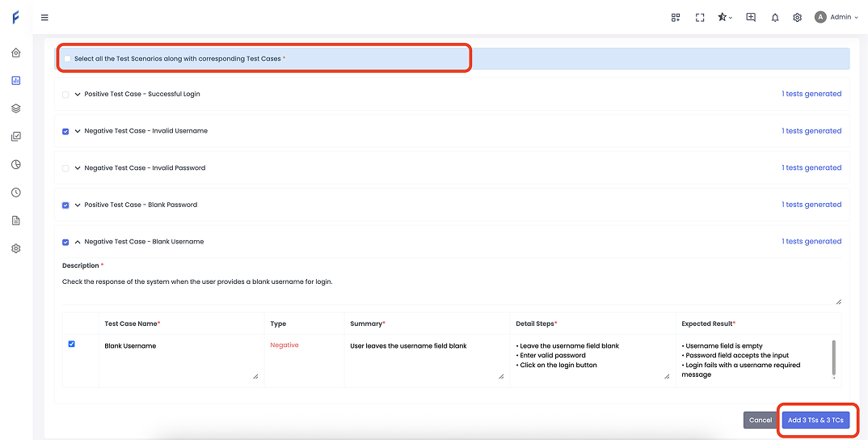Toggle fullscreen mode icon in header

pyautogui.click(x=700, y=18)
